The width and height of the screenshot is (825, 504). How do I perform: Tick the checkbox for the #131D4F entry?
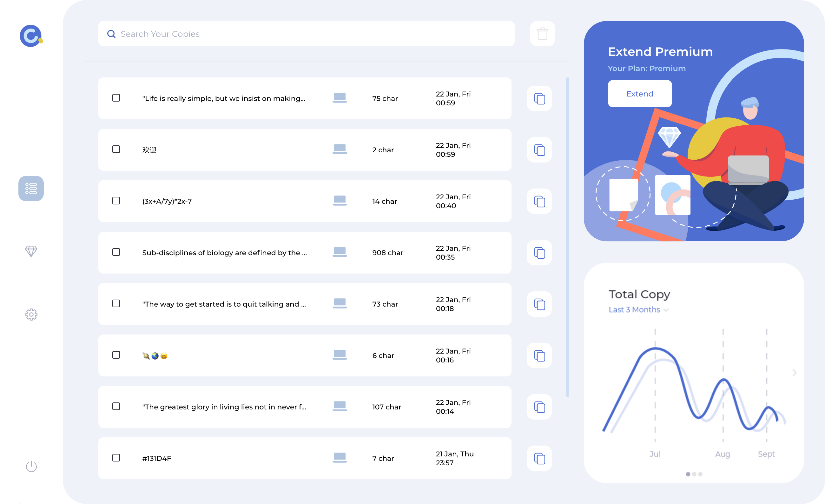[116, 458]
